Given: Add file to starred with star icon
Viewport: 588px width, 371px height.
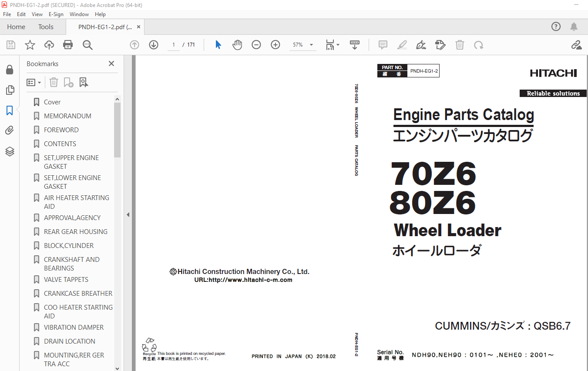Looking at the screenshot, I should pos(30,45).
